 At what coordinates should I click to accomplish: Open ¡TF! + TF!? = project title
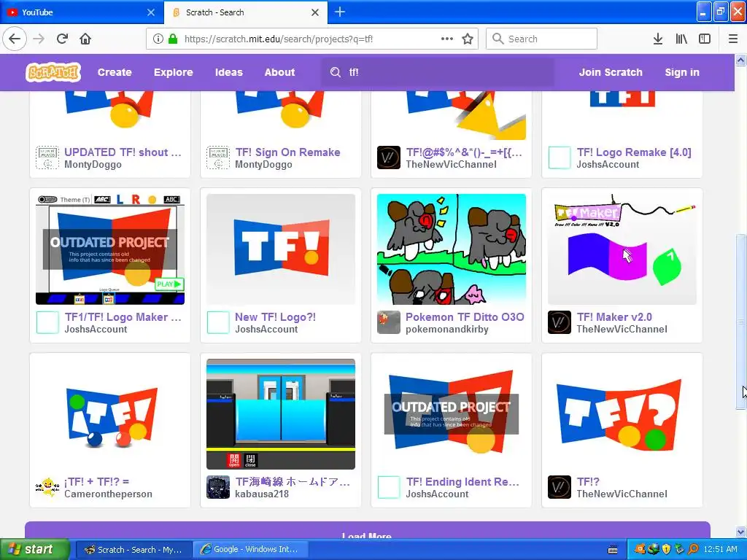coord(97,482)
